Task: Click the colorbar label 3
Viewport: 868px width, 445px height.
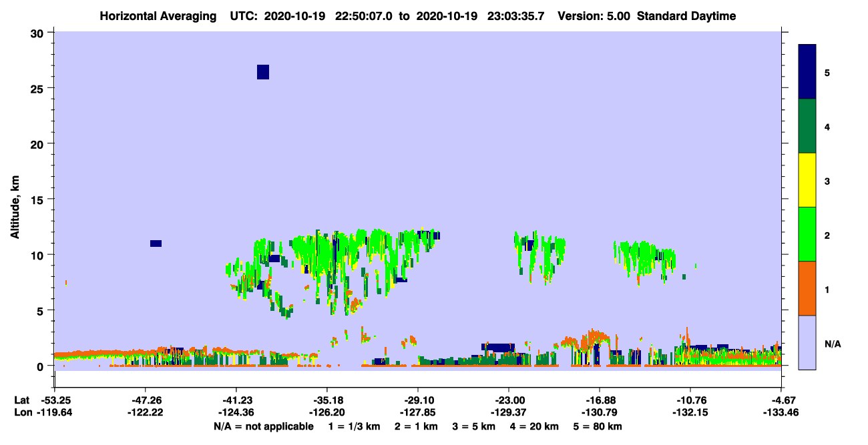Action: (827, 181)
